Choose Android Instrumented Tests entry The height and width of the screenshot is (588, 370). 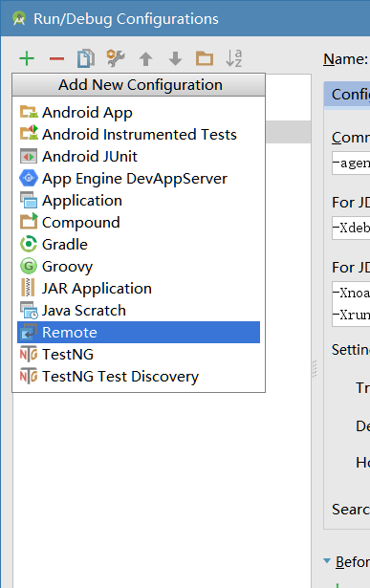click(139, 134)
